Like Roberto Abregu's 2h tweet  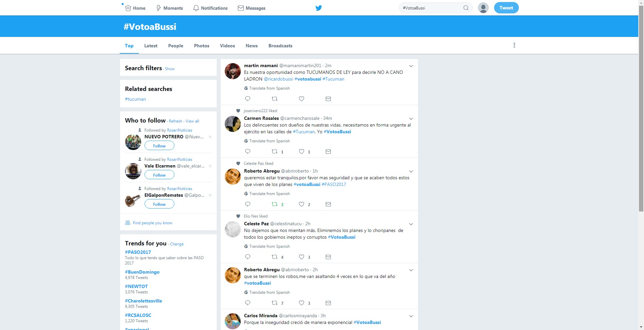(302, 303)
